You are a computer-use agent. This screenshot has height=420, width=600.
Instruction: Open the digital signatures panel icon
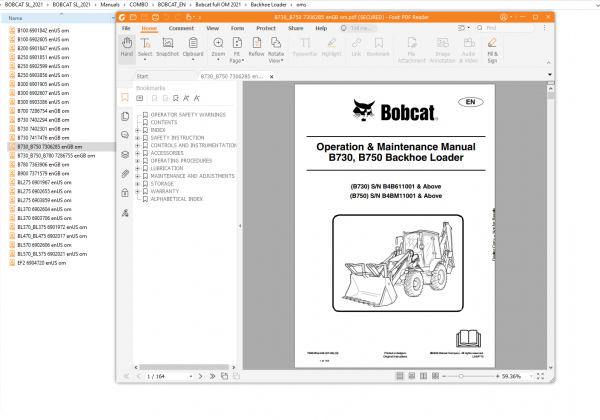(x=125, y=213)
